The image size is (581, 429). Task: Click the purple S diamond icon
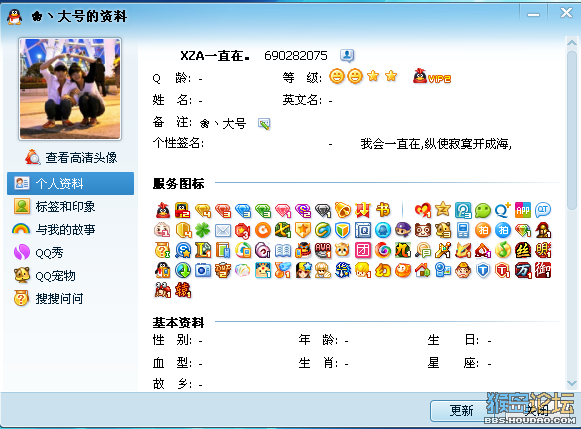(x=303, y=210)
